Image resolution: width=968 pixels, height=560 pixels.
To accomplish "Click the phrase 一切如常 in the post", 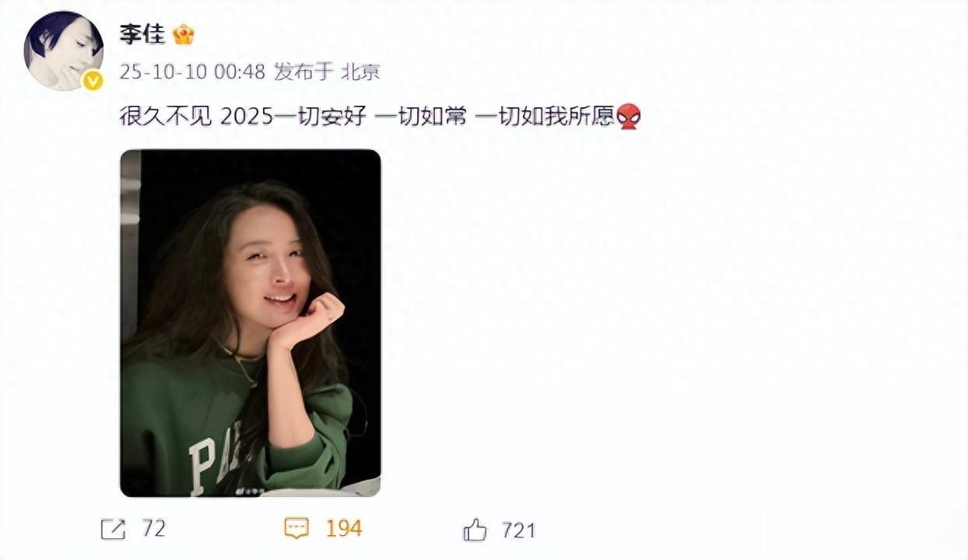I will coord(421,117).
